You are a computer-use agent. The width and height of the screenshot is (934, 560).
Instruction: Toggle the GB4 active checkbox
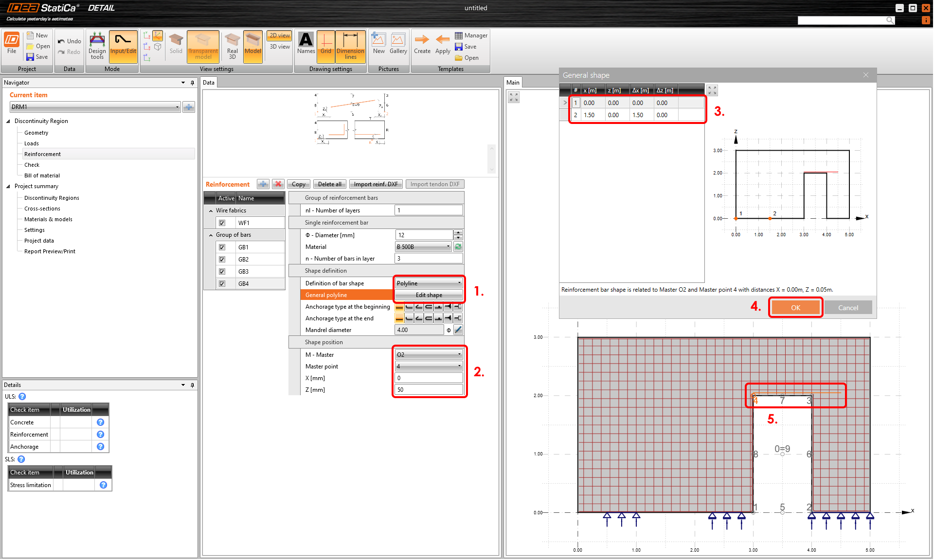click(222, 284)
